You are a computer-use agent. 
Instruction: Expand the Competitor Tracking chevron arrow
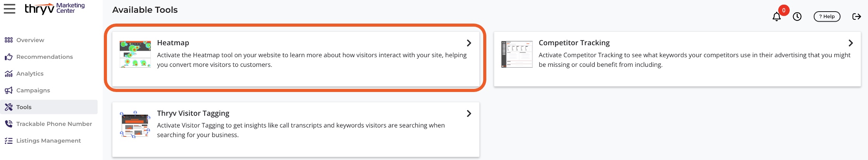tap(851, 43)
